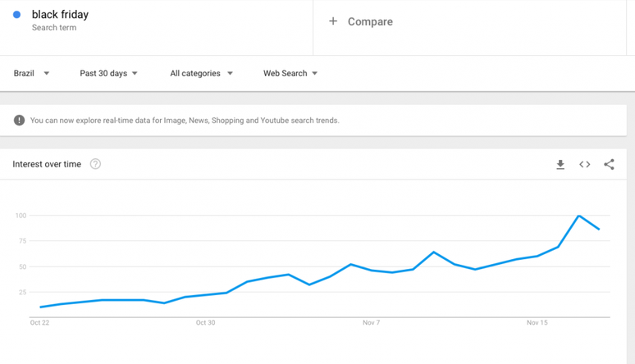
Task: Expand the All categories dropdown
Action: tap(201, 74)
